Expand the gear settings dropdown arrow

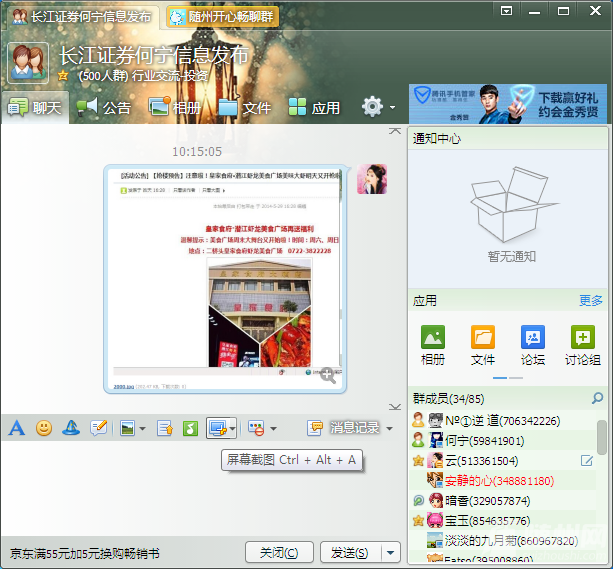tap(393, 107)
